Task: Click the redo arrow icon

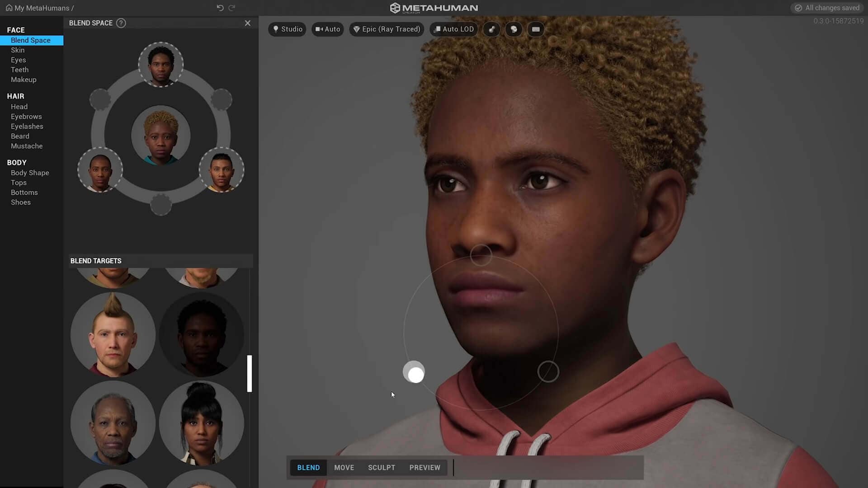Action: [x=232, y=8]
